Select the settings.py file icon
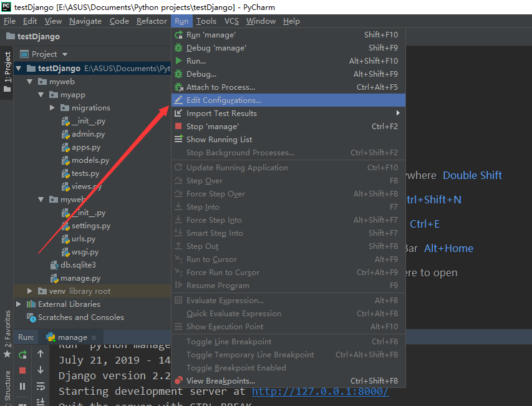 click(65, 226)
